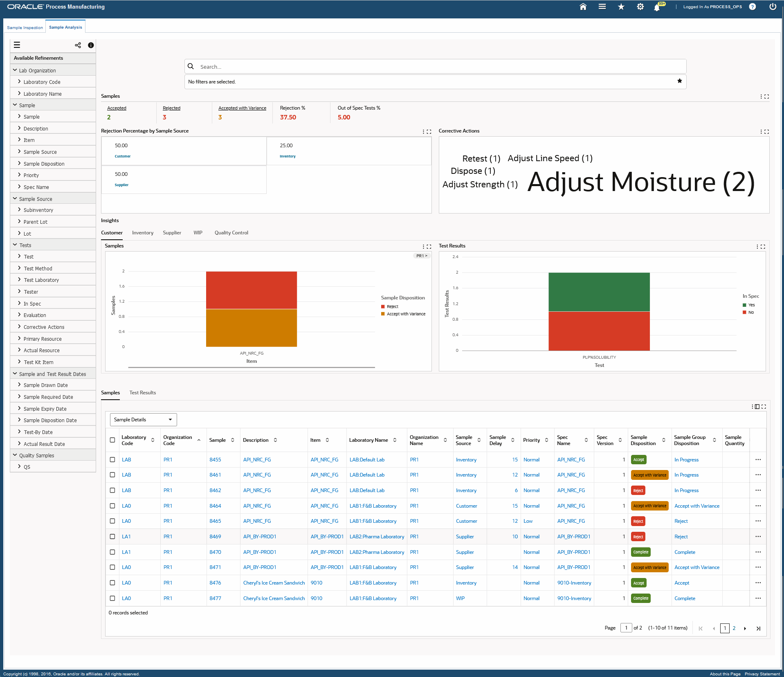The height and width of the screenshot is (677, 784).
Task: Expand the Laboratory Code refinement
Action: click(x=19, y=82)
